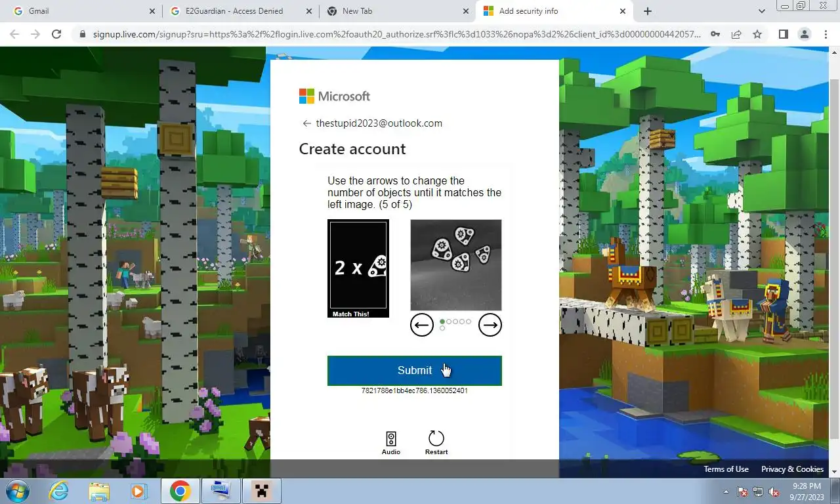The width and height of the screenshot is (840, 504).
Task: Close the Add security info tab
Action: click(623, 11)
